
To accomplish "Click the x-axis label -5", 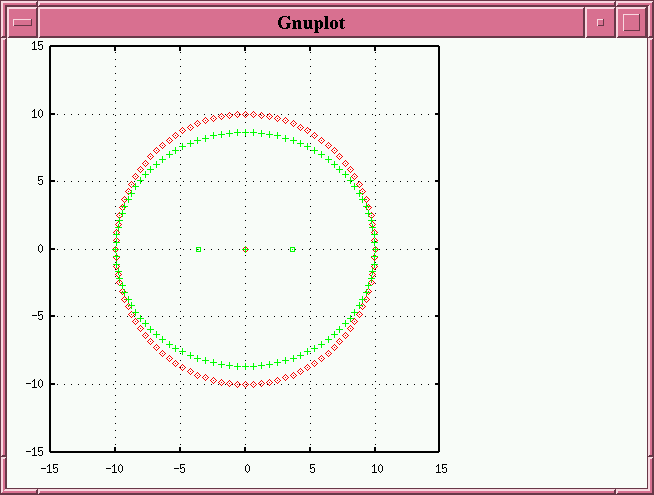I will [180, 467].
